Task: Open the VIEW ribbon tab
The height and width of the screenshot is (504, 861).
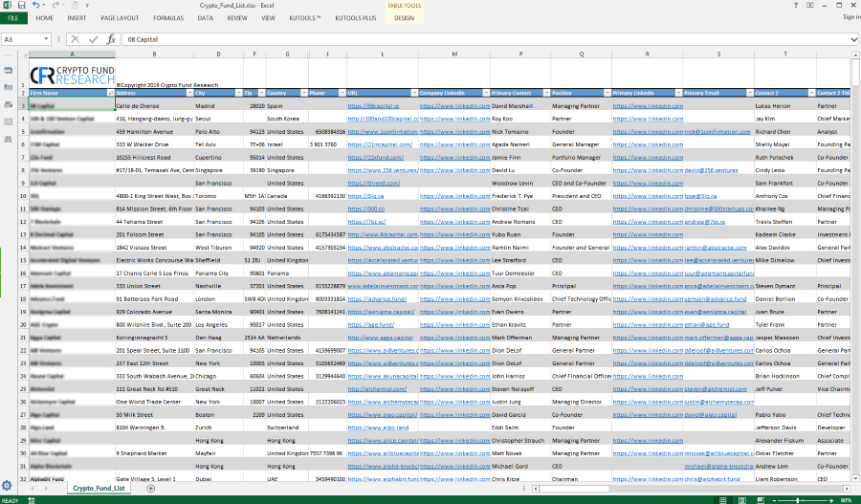Action: click(268, 18)
